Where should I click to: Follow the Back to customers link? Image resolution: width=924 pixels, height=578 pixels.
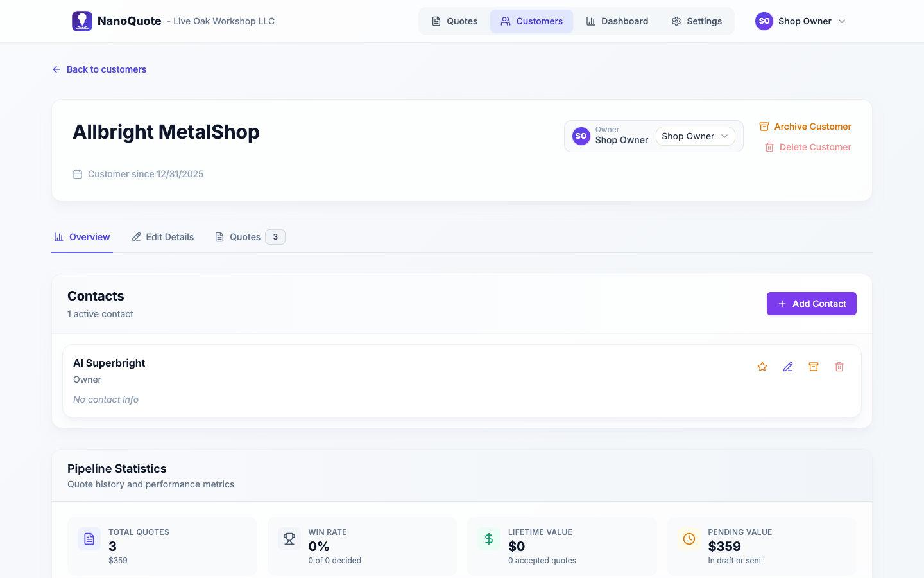99,69
